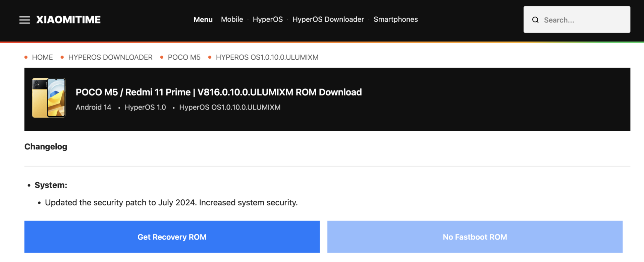
Task: Open the Menu navigation item
Action: tap(203, 20)
